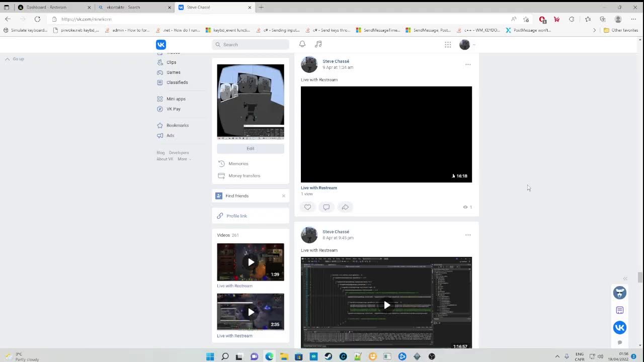The height and width of the screenshot is (362, 644).
Task: Close the Steve Chassé browser tab
Action: pyautogui.click(x=250, y=8)
